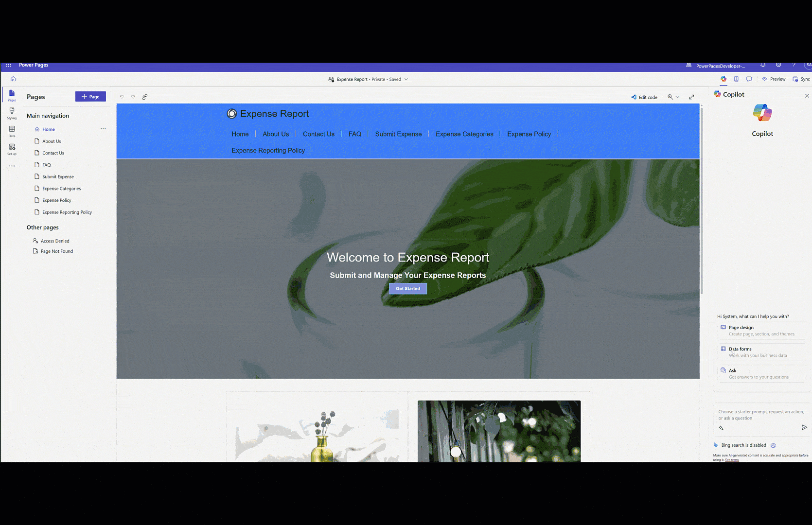Open Bing search settings gear
This screenshot has height=525, width=812.
[773, 445]
